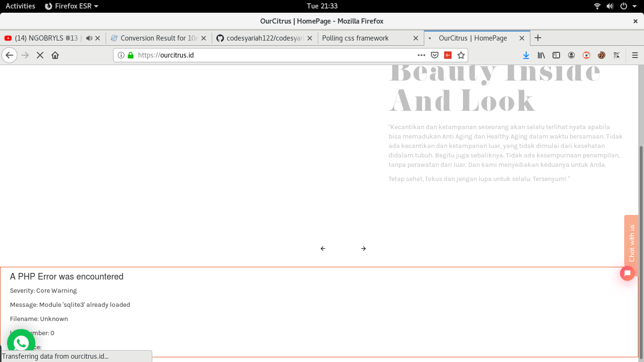The width and height of the screenshot is (644, 362).
Task: Switch to the Conversion Result tab
Action: (x=159, y=38)
